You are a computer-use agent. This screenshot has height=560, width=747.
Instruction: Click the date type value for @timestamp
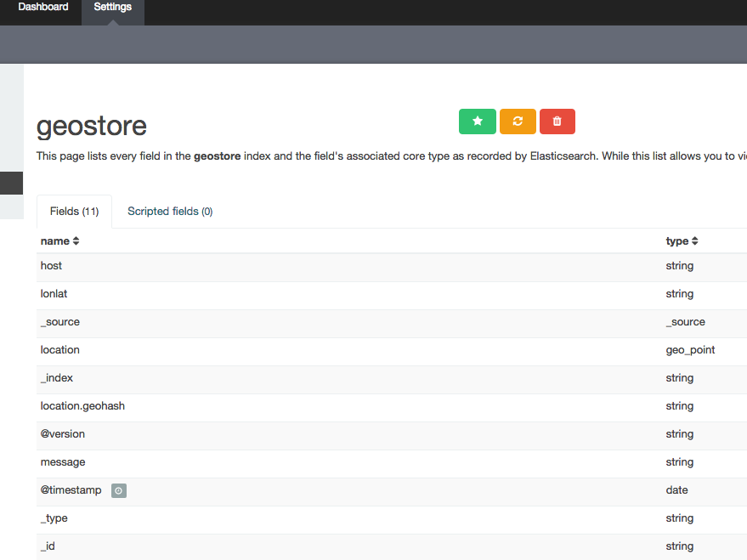(677, 490)
